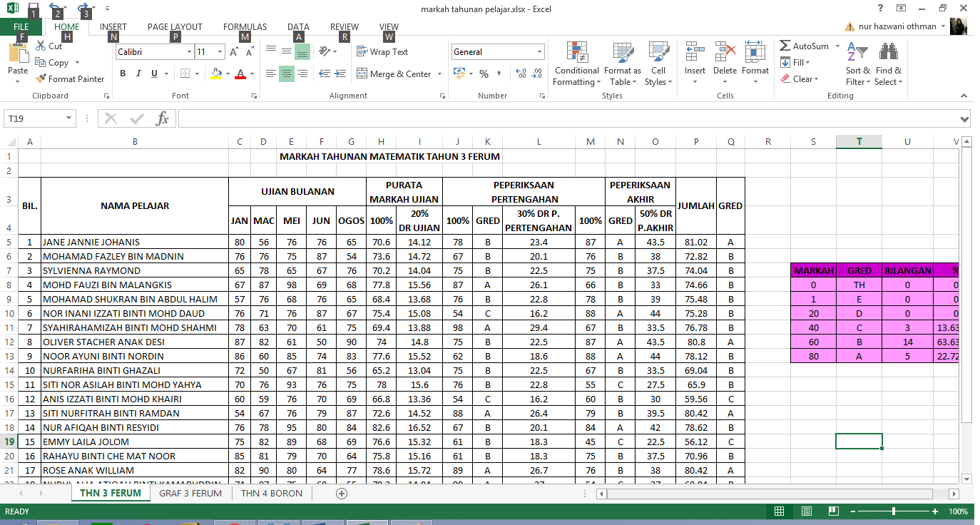Open Conditional Formatting options
Screen dimensions: 980x525
(576, 64)
